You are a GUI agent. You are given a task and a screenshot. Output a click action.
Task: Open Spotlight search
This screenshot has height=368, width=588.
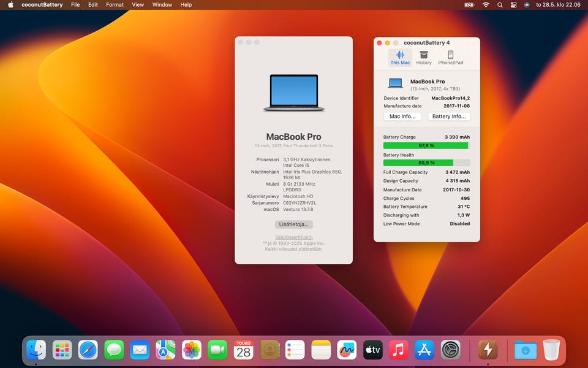(x=500, y=5)
